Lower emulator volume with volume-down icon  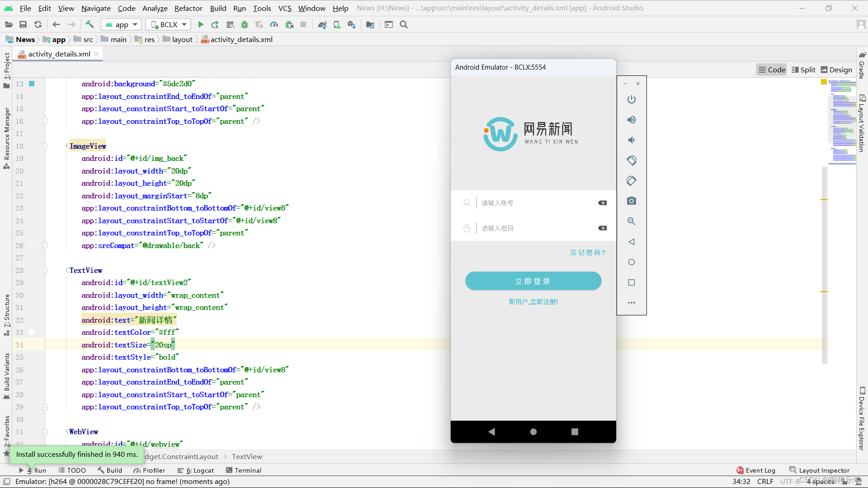pyautogui.click(x=631, y=140)
